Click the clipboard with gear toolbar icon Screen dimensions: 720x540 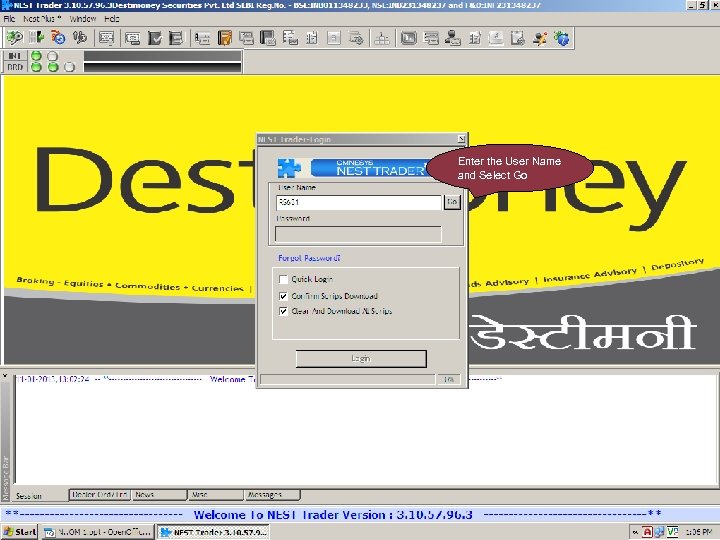coord(518,38)
